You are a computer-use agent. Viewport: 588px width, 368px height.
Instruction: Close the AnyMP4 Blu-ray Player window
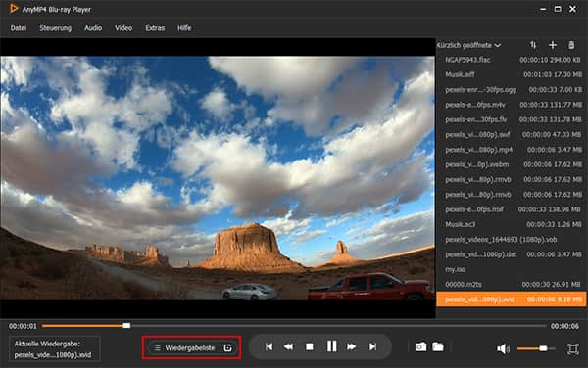tap(572, 9)
